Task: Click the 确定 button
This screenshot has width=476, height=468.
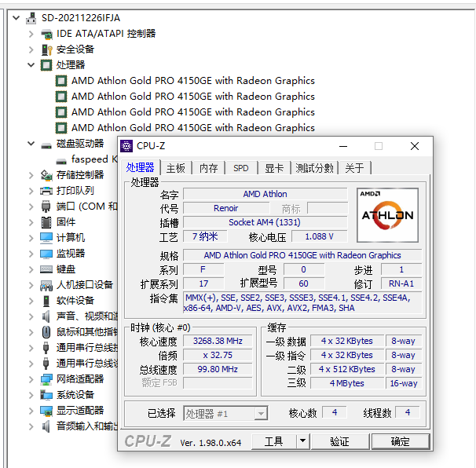Action: pyautogui.click(x=400, y=441)
